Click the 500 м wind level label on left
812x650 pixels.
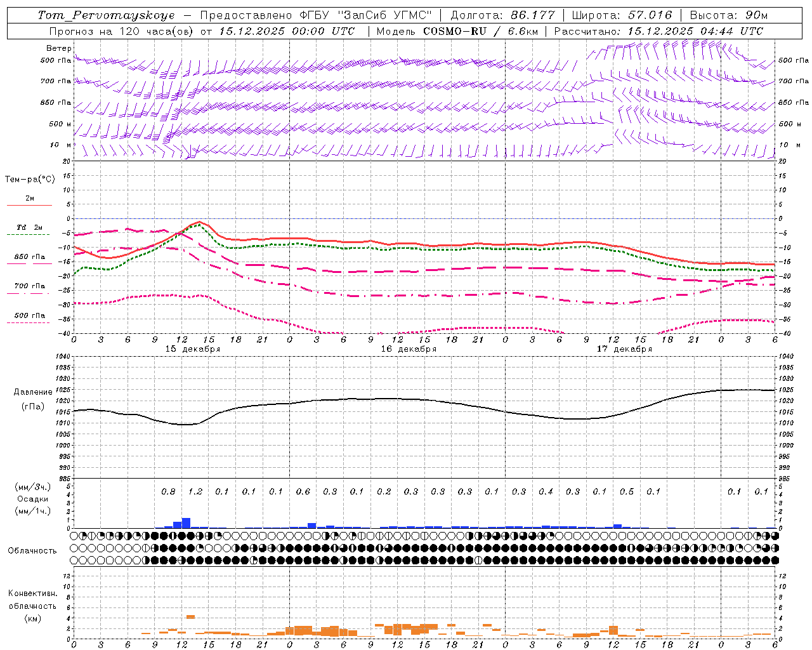[61, 124]
